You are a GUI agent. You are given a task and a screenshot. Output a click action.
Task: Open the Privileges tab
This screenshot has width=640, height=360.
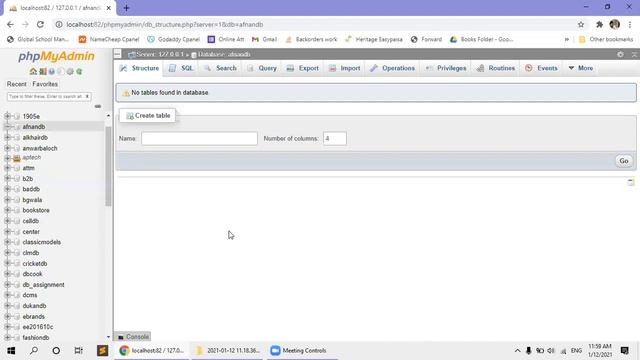coord(446,68)
